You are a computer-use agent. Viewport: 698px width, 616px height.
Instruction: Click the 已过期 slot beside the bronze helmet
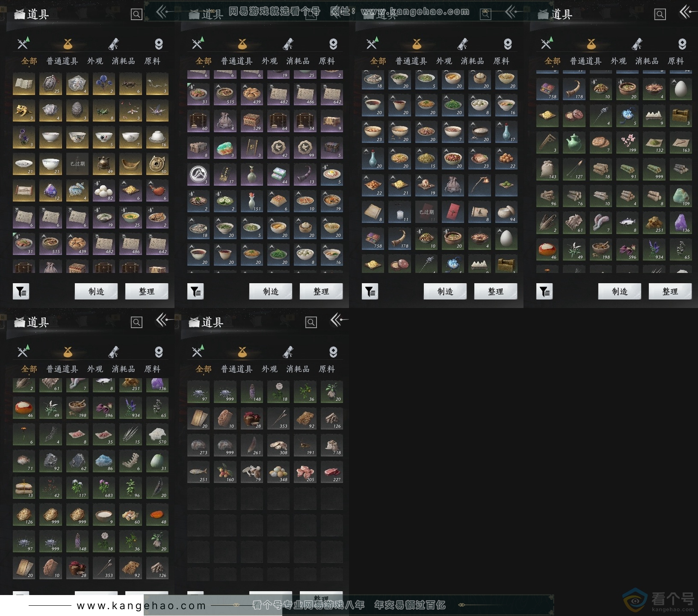click(x=77, y=164)
